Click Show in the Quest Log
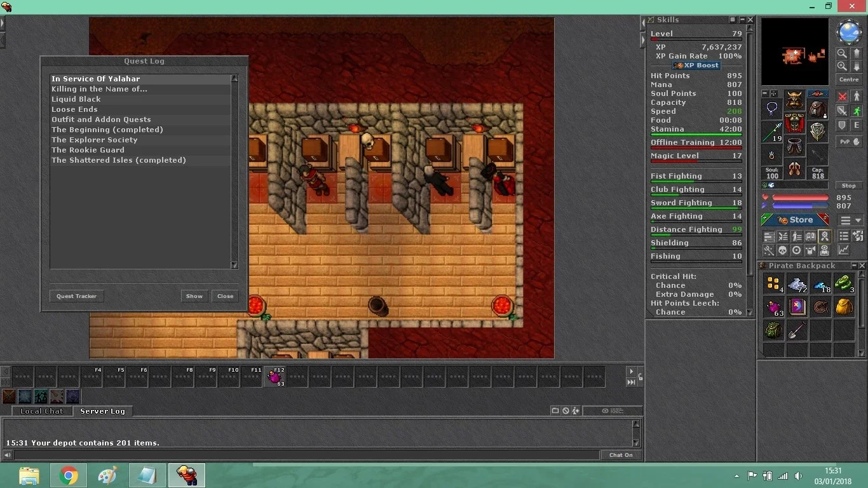 [194, 296]
